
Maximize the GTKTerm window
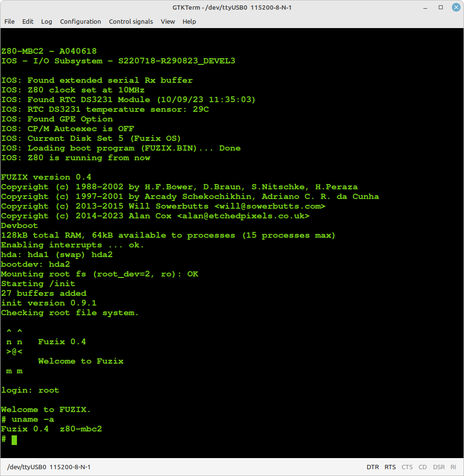coord(441,7)
